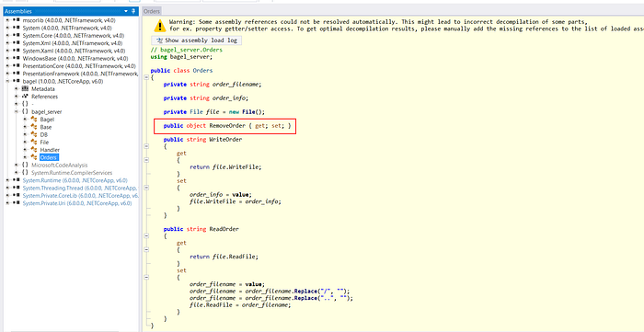644x332 pixels.
Task: Click the DB class icon
Action: (x=34, y=134)
